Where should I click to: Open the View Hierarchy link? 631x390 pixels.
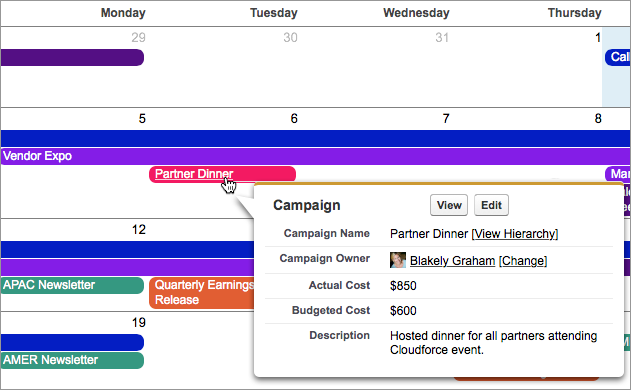(x=515, y=234)
